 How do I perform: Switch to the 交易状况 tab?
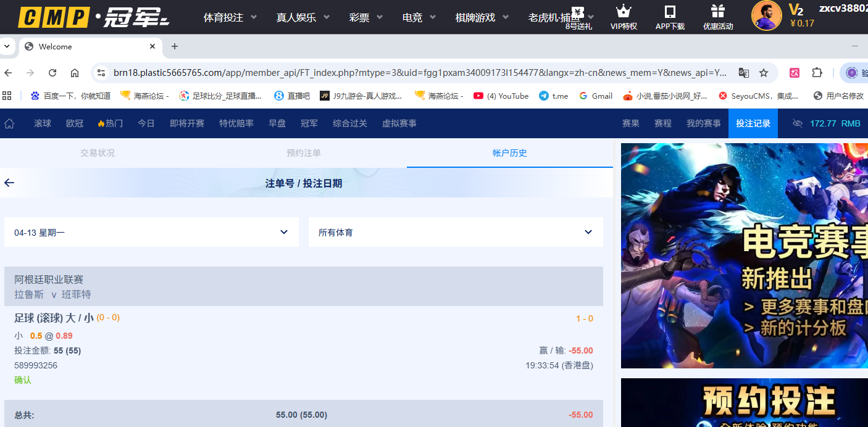pyautogui.click(x=98, y=153)
